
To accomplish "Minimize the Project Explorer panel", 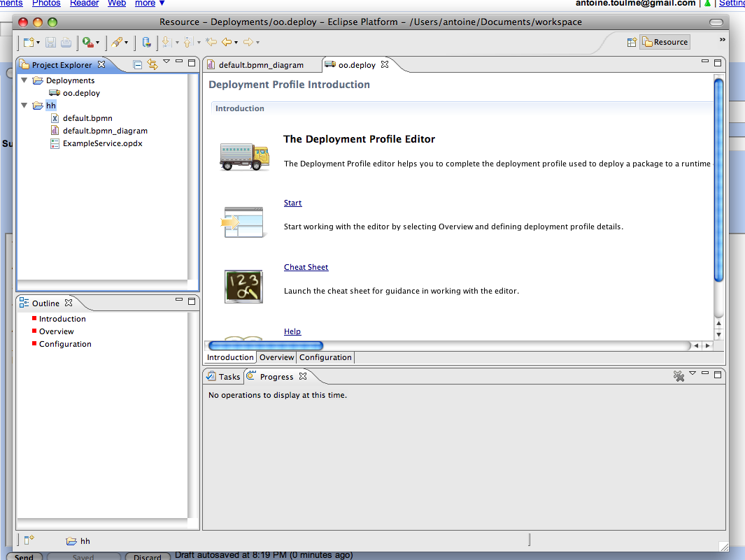I will [x=179, y=62].
